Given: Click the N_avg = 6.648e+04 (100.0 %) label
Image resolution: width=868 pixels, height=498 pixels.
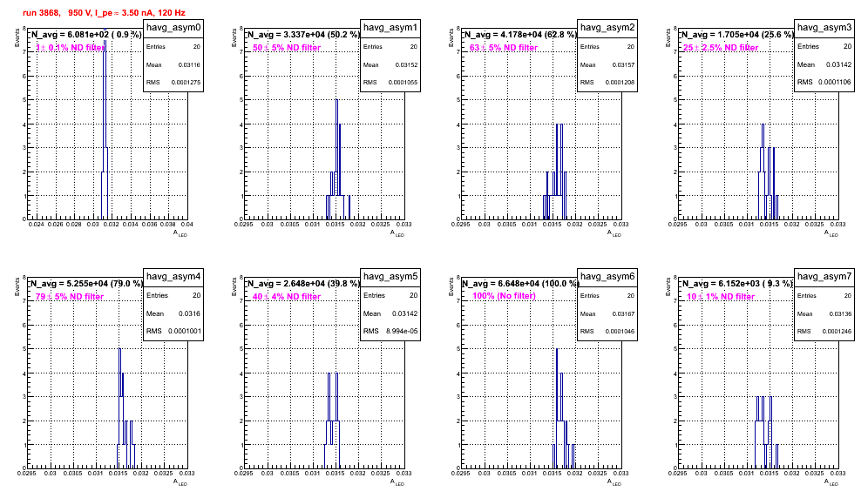Looking at the screenshot, I should [520, 283].
